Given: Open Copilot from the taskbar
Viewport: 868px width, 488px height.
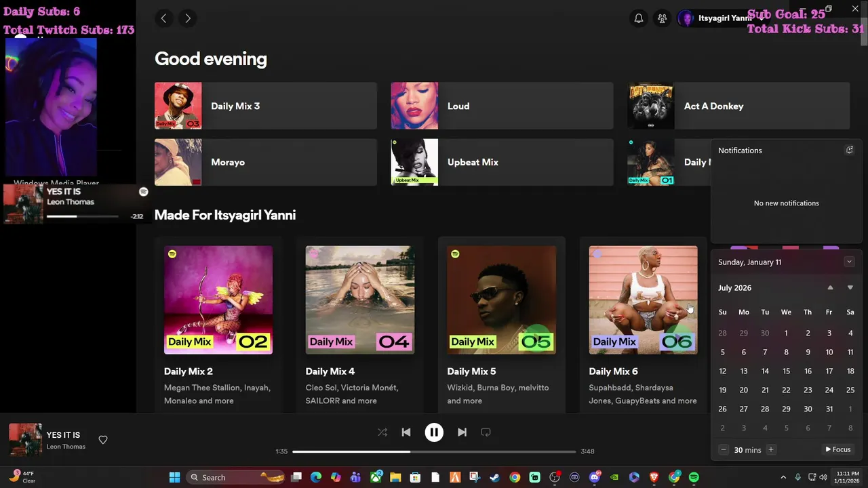Looking at the screenshot, I should (x=336, y=477).
